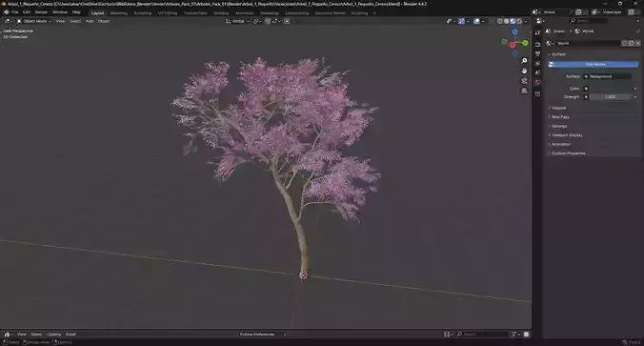Open the Global transform orientation dropdown
This screenshot has height=346, width=644.
click(x=237, y=21)
